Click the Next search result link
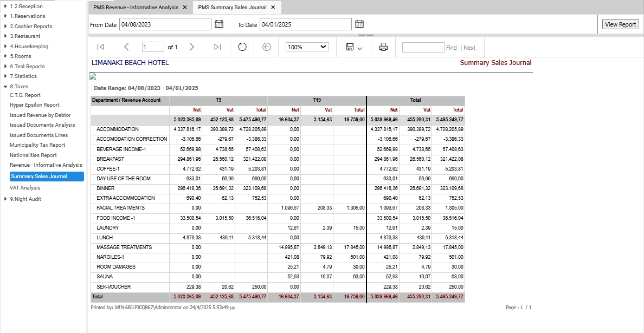644x333 pixels. pyautogui.click(x=469, y=48)
